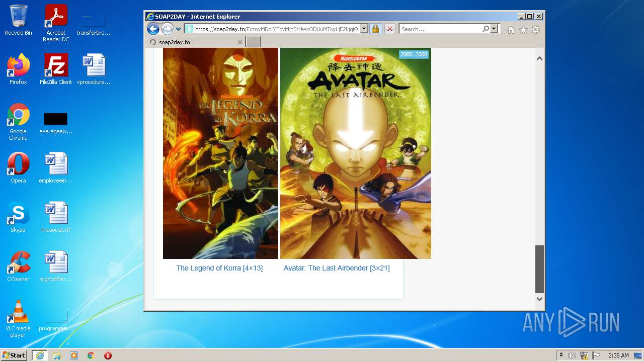Show hidden tray icons arrow

561,355
